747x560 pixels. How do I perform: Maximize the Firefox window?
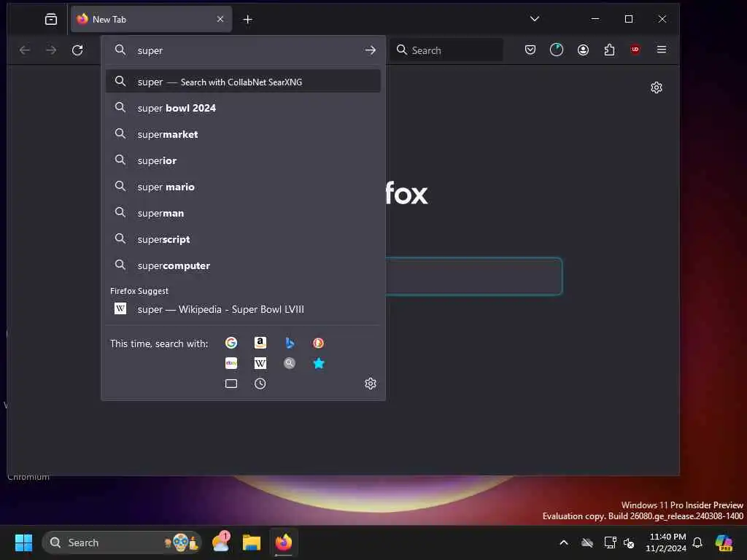click(629, 18)
